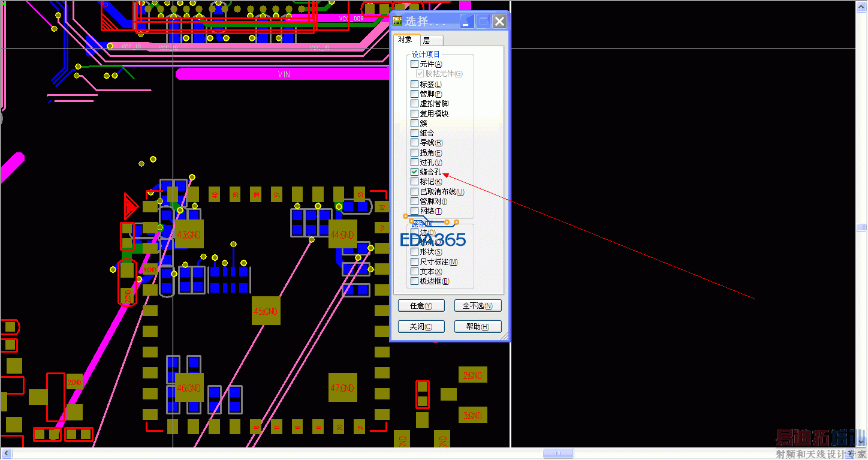Tick the 标记(K) checkbox
The width and height of the screenshot is (868, 460).
pyautogui.click(x=415, y=182)
